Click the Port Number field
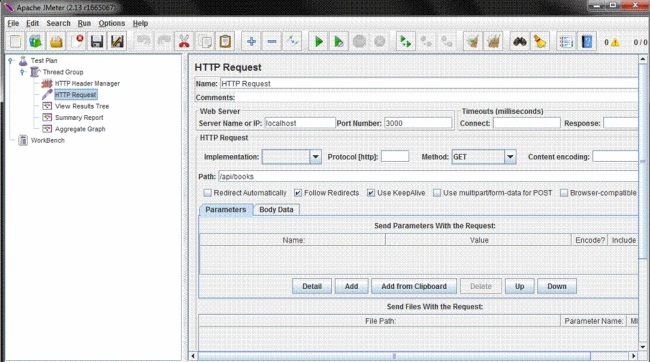The image size is (650, 362). [x=418, y=123]
